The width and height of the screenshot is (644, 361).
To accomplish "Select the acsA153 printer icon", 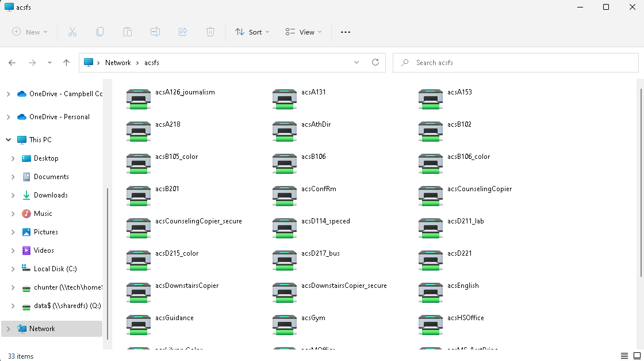I will pyautogui.click(x=431, y=99).
